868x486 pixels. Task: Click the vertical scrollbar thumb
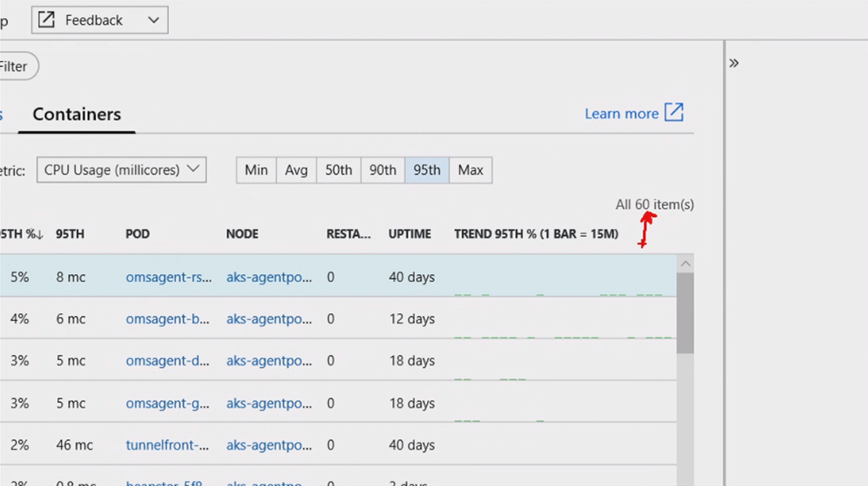[686, 312]
